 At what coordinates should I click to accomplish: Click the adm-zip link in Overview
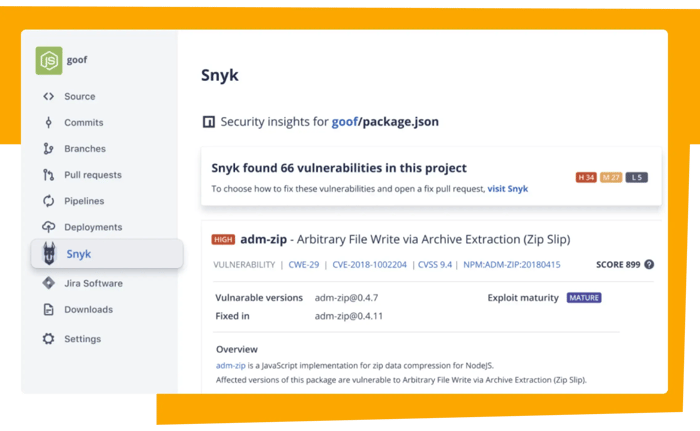[231, 365]
